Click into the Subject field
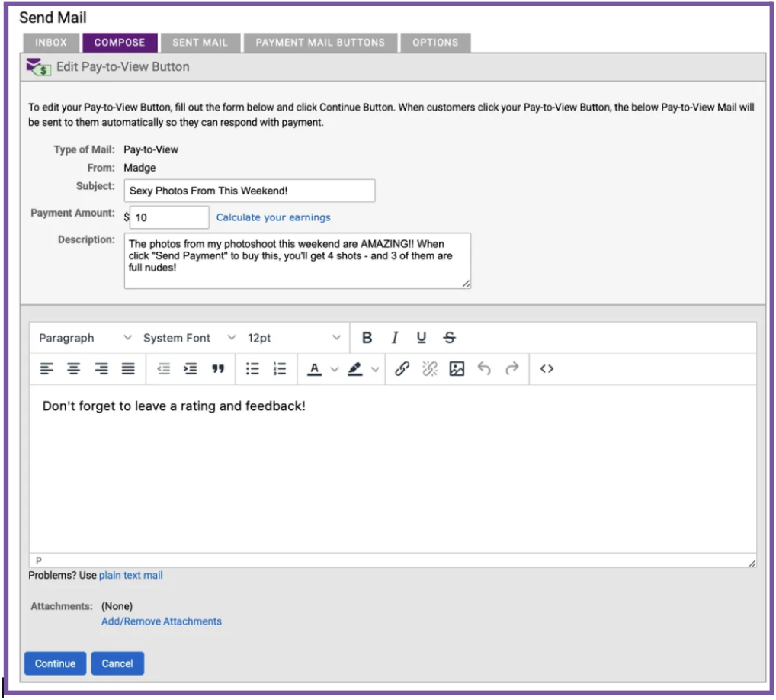This screenshot has width=776, height=700. coord(249,191)
